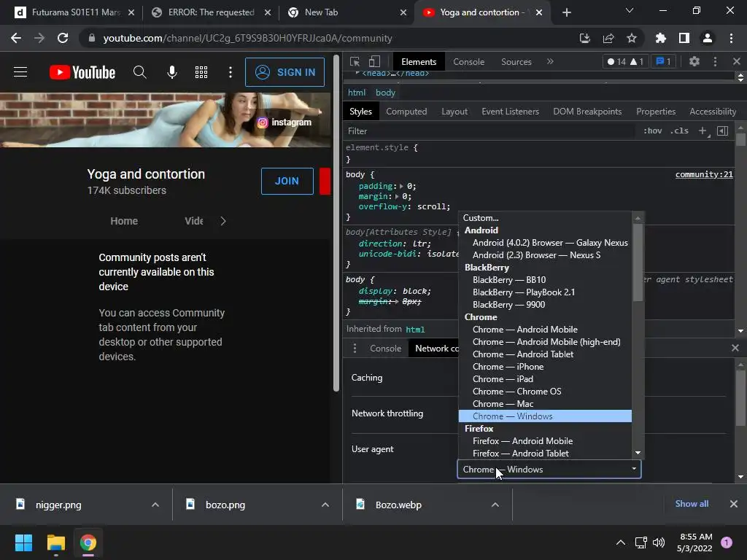The height and width of the screenshot is (560, 747).
Task: Click the share page icon in the address bar
Action: [608, 38]
